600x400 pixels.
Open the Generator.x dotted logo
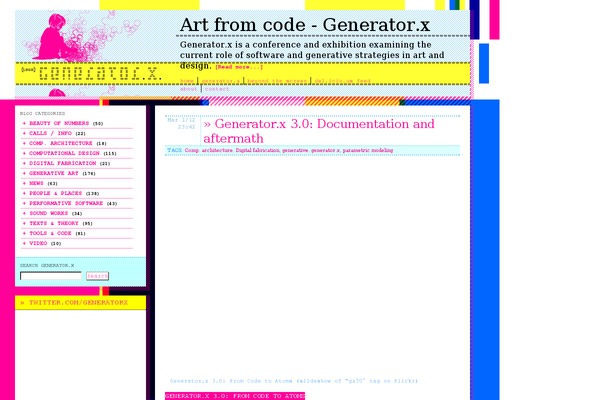[101, 73]
